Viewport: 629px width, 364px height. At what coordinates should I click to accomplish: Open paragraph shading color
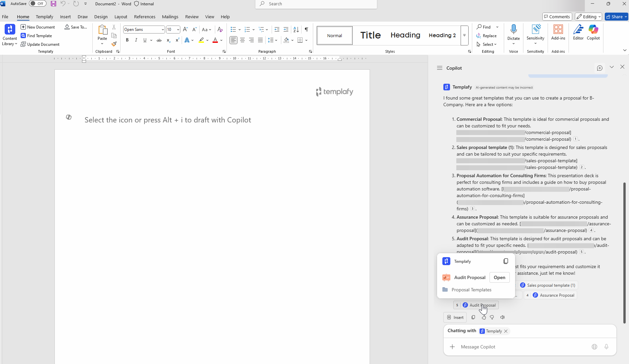(286, 40)
